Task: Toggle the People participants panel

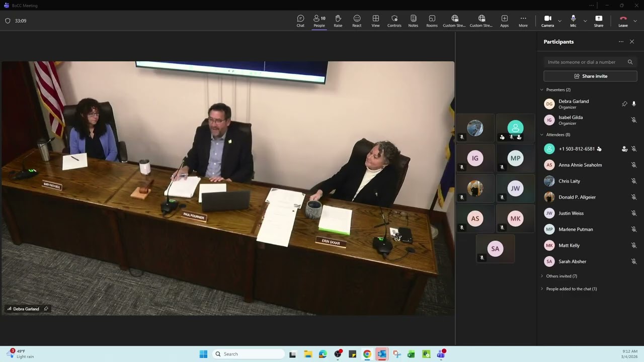Action: click(x=319, y=21)
